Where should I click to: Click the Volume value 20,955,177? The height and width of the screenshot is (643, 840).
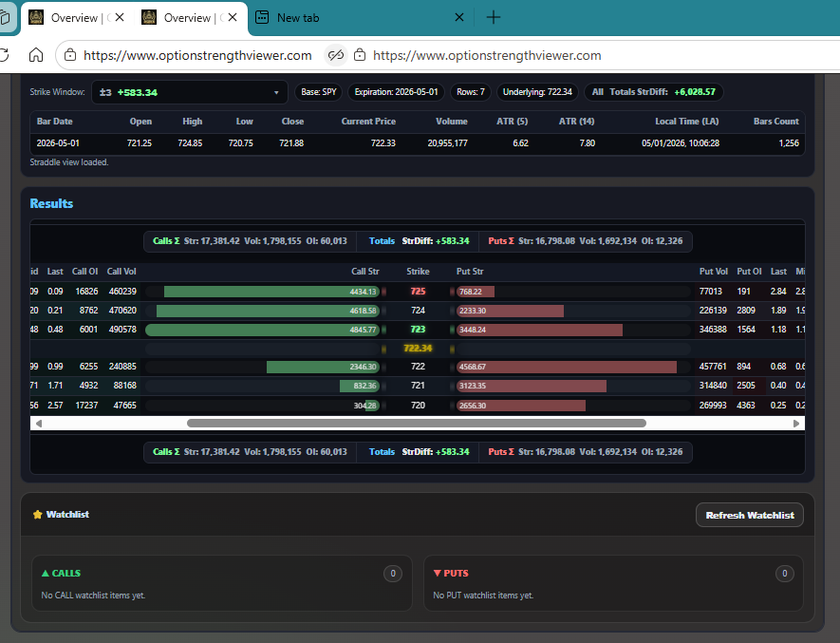click(447, 143)
